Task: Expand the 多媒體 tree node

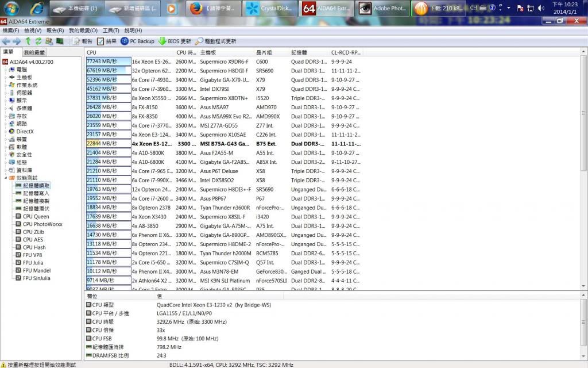Action: pos(6,108)
